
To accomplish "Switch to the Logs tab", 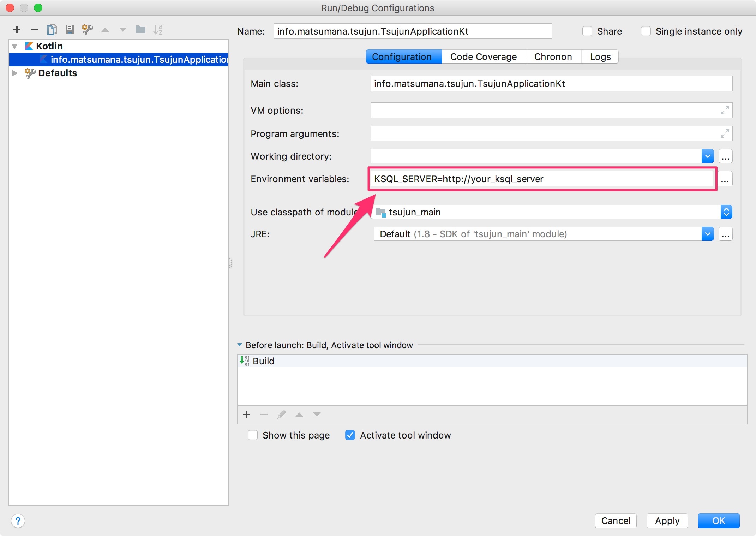I will (x=600, y=57).
